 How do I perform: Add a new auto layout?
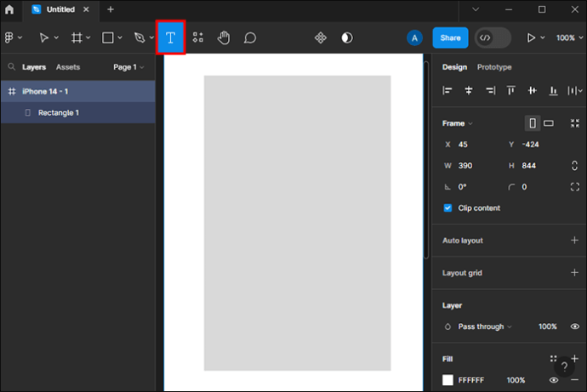click(x=574, y=241)
